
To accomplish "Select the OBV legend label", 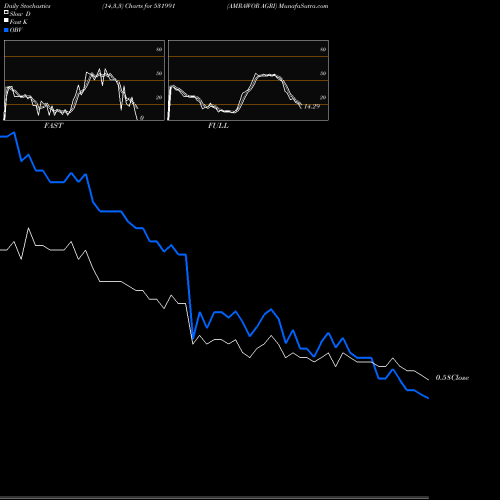I will click(x=16, y=30).
